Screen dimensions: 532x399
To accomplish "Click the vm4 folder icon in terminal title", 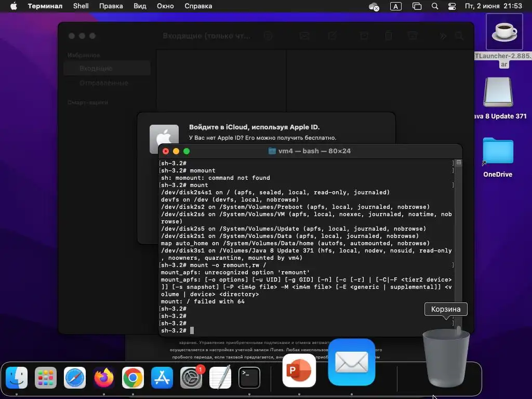I will tap(272, 151).
